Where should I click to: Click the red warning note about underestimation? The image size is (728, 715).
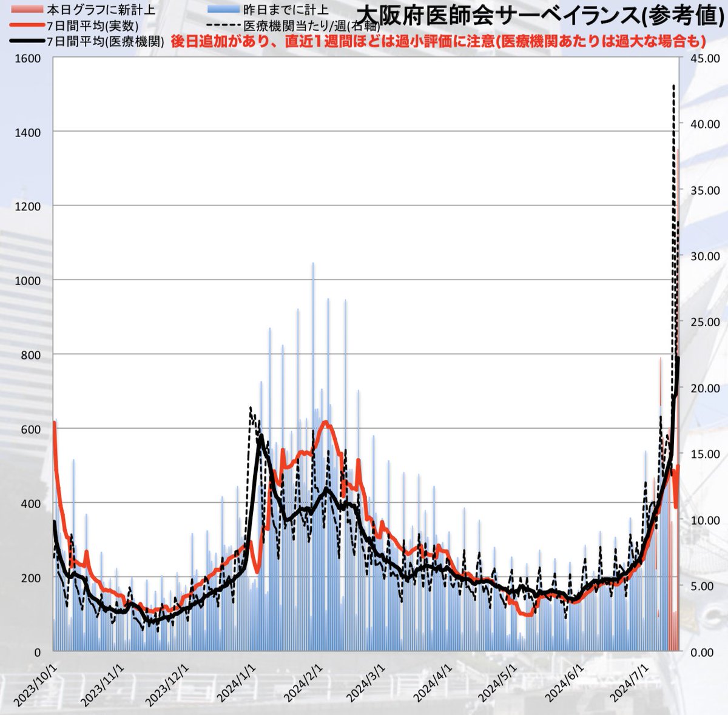pyautogui.click(x=438, y=41)
